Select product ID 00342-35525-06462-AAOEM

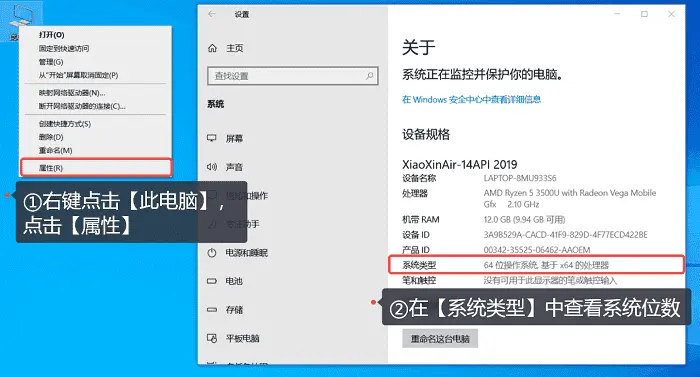click(537, 250)
